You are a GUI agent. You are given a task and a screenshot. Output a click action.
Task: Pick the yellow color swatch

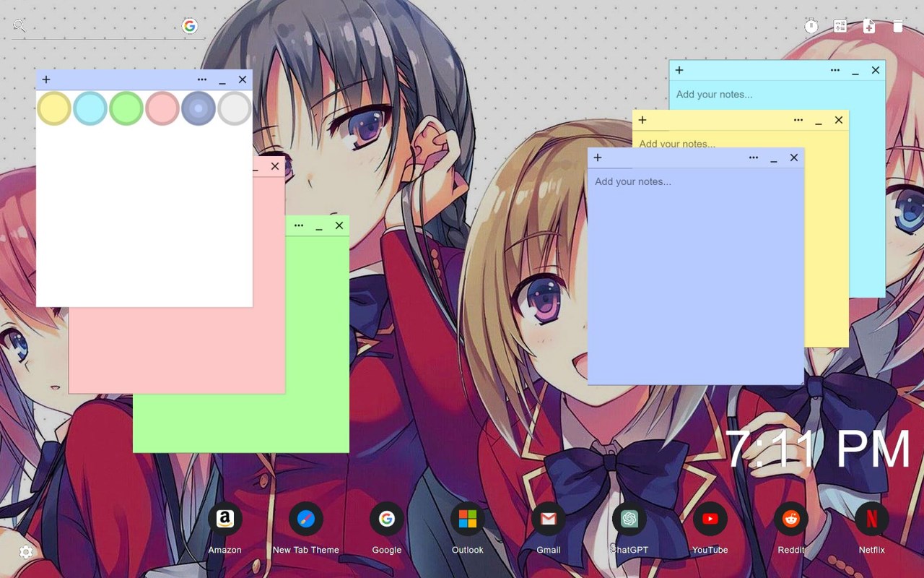[x=54, y=108]
